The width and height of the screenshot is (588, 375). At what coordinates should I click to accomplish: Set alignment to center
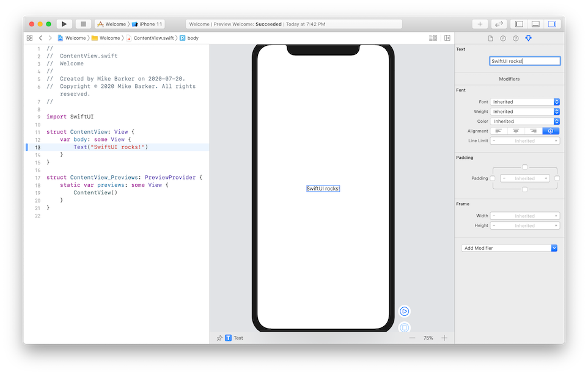(516, 131)
